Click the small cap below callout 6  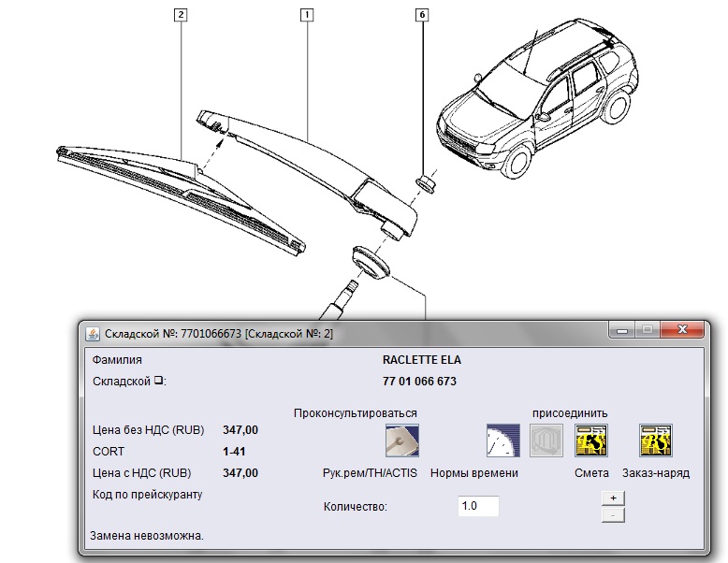click(x=425, y=182)
